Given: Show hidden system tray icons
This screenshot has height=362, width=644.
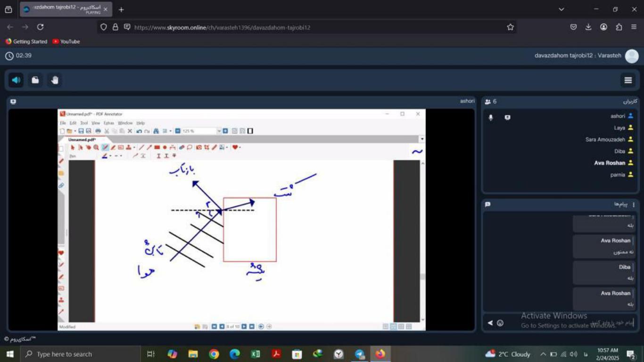Looking at the screenshot, I should [543, 354].
